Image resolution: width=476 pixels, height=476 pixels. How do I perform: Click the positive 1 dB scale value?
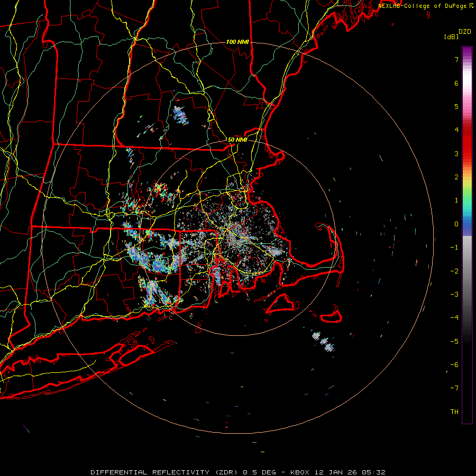456,200
